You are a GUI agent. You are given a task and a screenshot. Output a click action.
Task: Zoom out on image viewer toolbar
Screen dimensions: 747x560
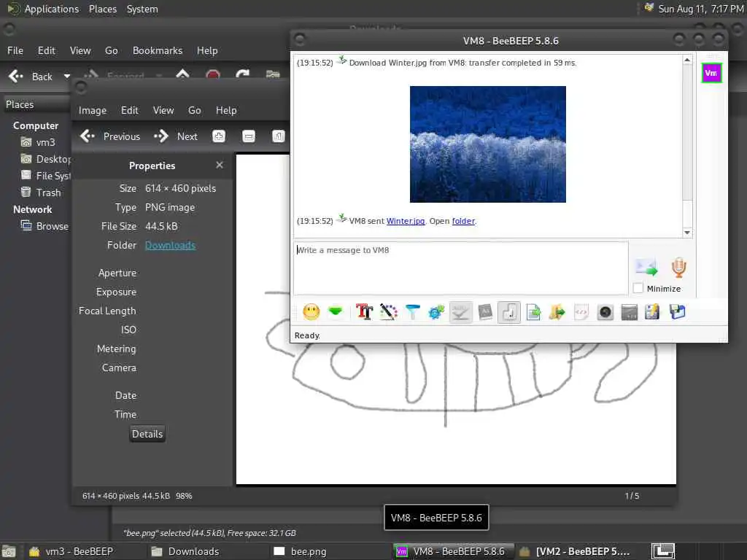(x=248, y=136)
